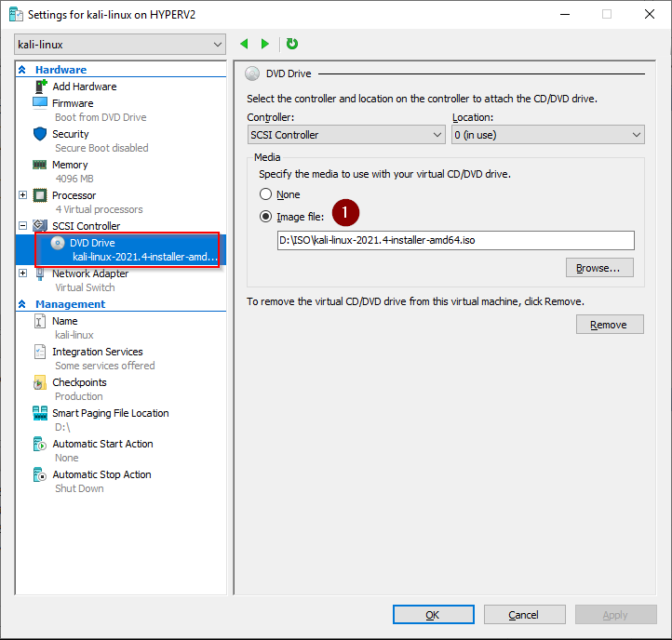This screenshot has height=640, width=672.
Task: Collapse the SCSI Controller tree node
Action: pos(23,226)
